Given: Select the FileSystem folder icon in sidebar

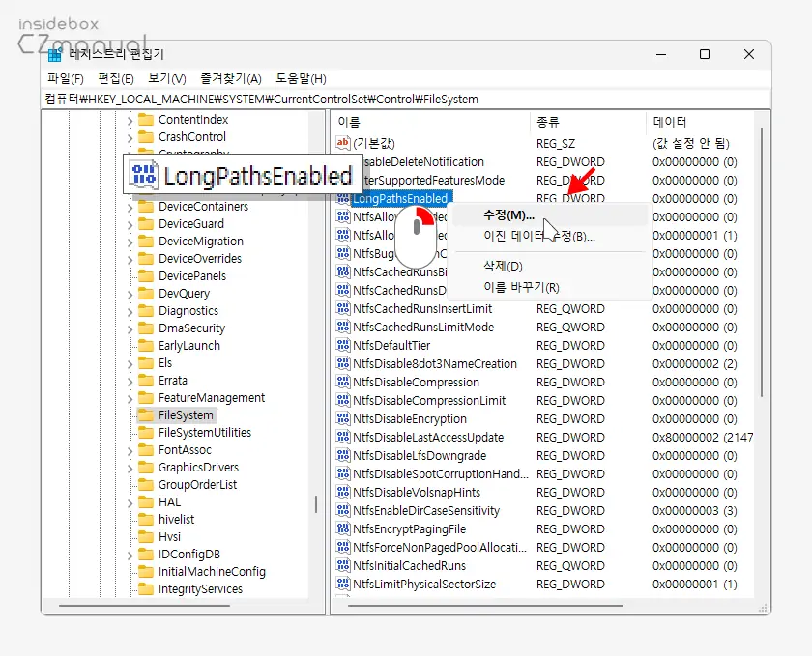Looking at the screenshot, I should pos(145,414).
